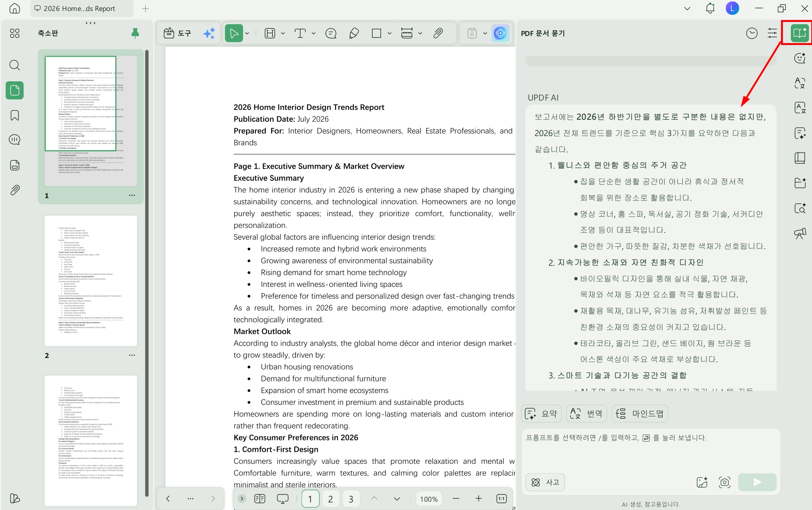The image size is (812, 510).
Task: Expand the selection tool dropdown arrow
Action: click(x=247, y=33)
